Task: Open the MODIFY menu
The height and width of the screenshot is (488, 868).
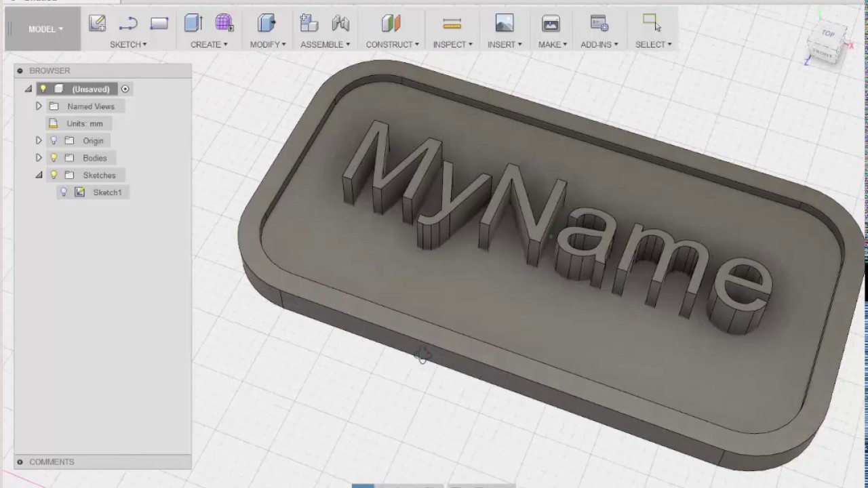Action: 268,44
